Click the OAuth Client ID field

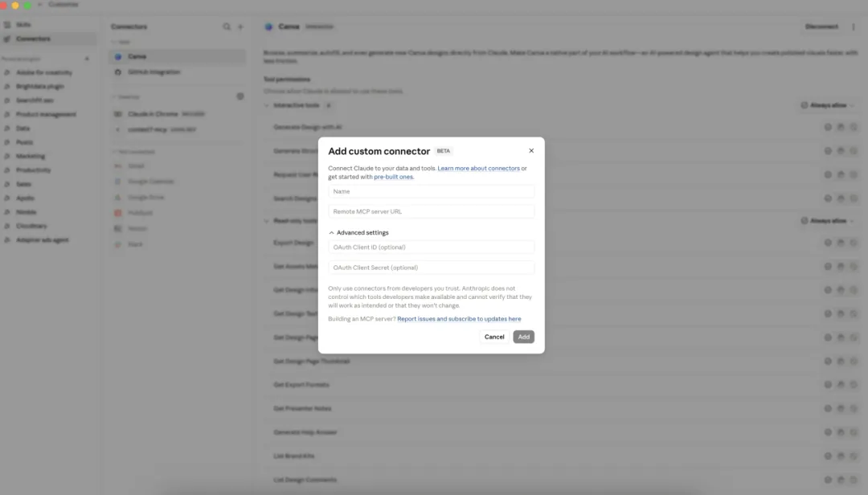click(x=431, y=247)
